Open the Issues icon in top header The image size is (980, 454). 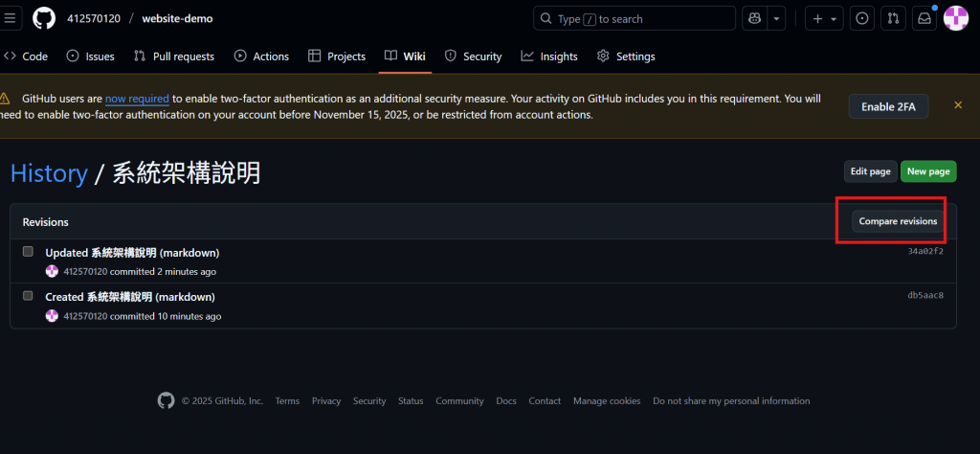[862, 19]
